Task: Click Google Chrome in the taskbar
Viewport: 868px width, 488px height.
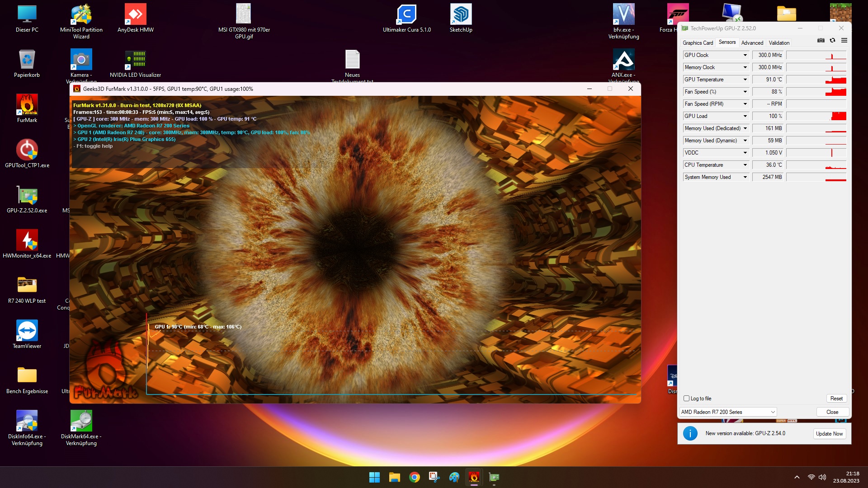Action: point(414,477)
